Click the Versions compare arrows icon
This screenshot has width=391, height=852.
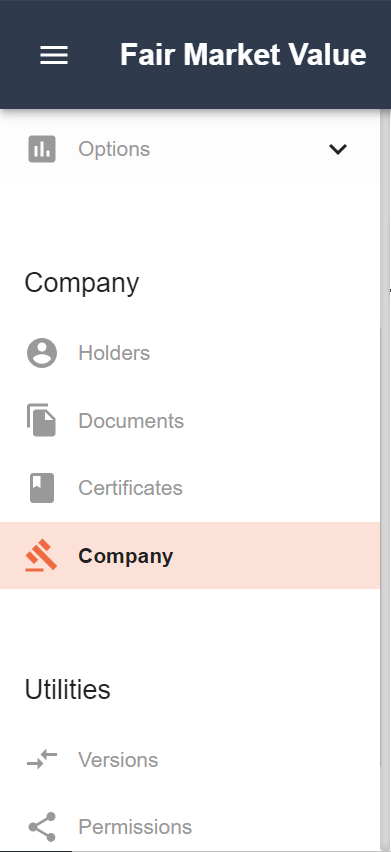(42, 759)
